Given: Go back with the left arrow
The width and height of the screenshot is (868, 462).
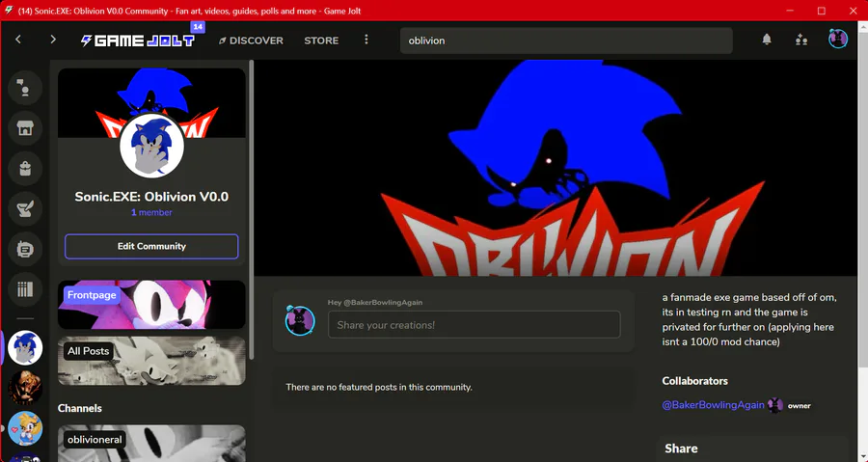Looking at the screenshot, I should coord(18,40).
